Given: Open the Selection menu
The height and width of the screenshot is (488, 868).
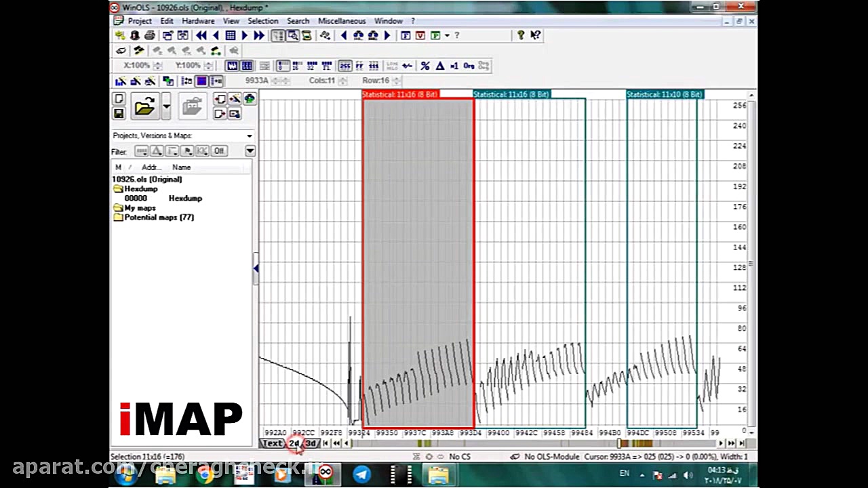Looking at the screenshot, I should tap(262, 21).
